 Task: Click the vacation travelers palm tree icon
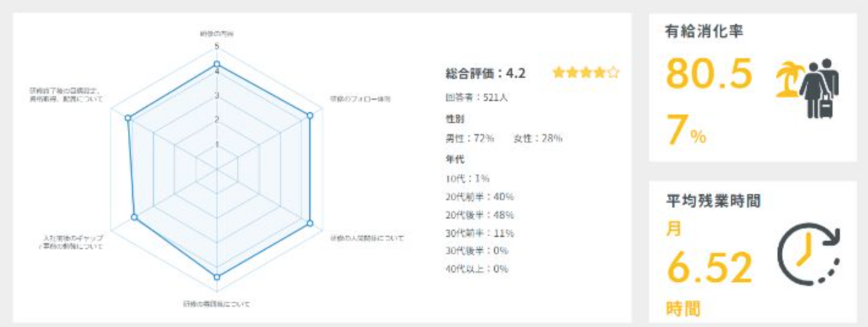(807, 89)
